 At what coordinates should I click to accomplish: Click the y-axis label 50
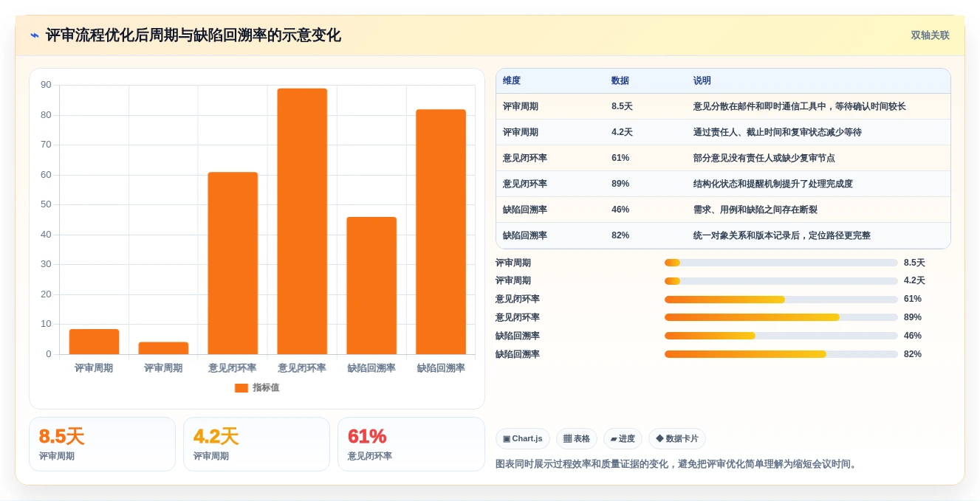(47, 204)
